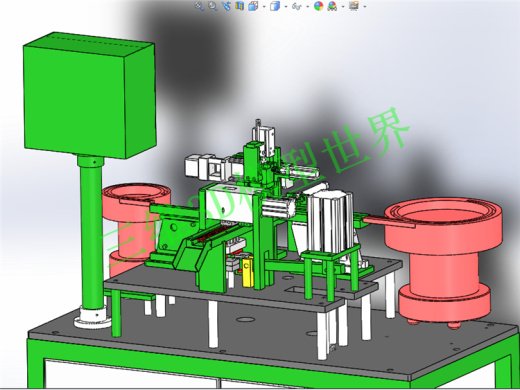
Task: Expand the Apply Scene dropdown arrow
Action: tap(343, 6)
